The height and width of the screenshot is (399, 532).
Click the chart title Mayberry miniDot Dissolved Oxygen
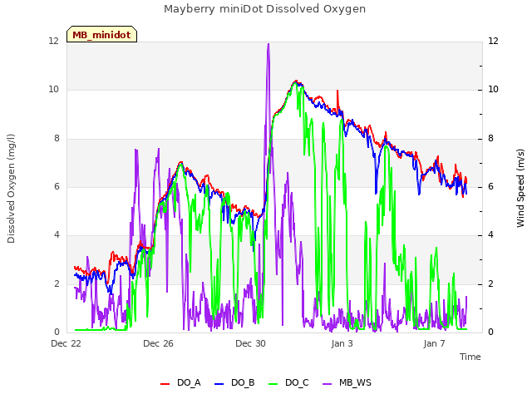264,9
